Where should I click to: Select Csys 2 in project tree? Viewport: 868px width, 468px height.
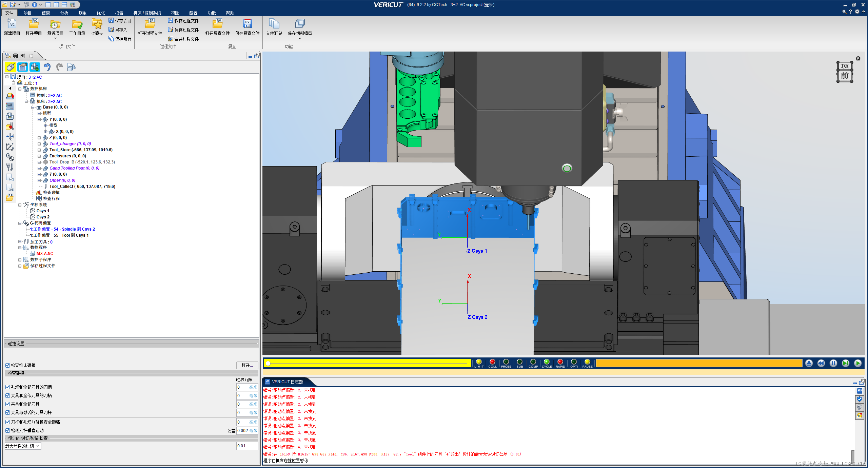click(43, 217)
